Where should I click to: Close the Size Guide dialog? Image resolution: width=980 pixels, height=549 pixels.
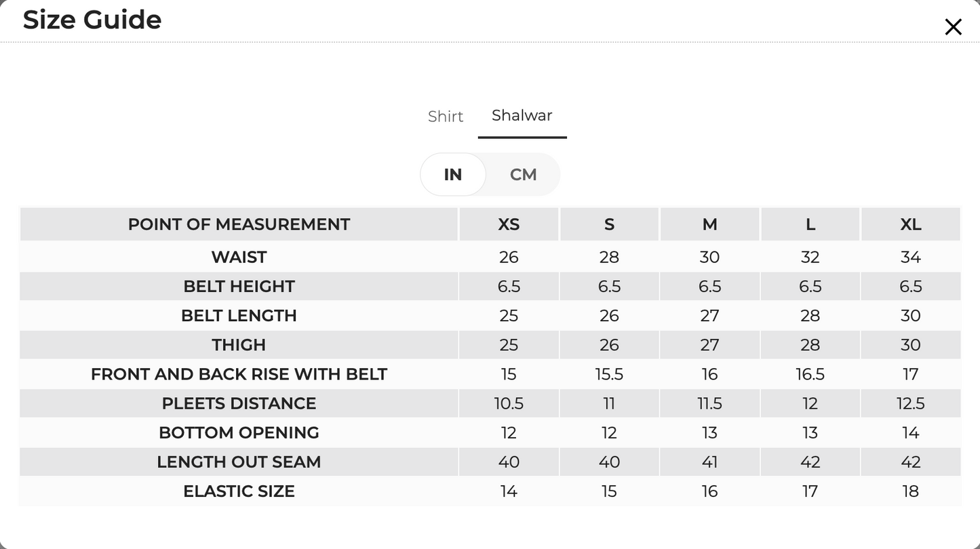[953, 27]
